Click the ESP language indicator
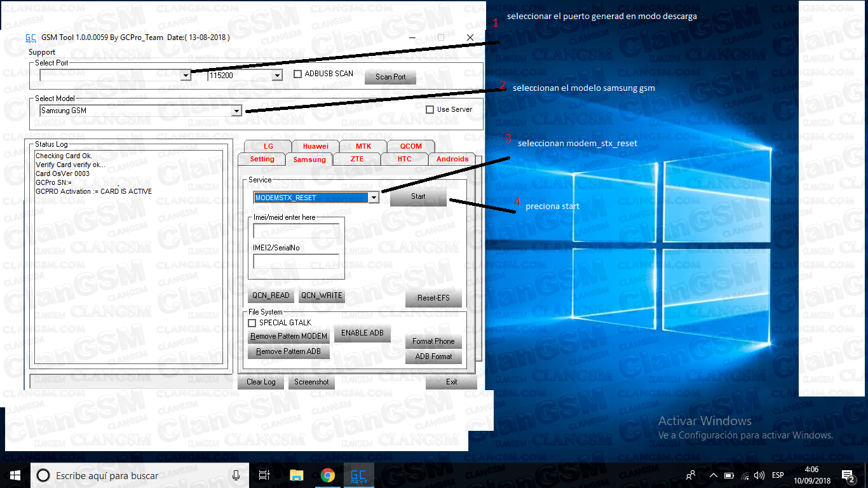Viewport: 868px width, 488px height. click(778, 475)
